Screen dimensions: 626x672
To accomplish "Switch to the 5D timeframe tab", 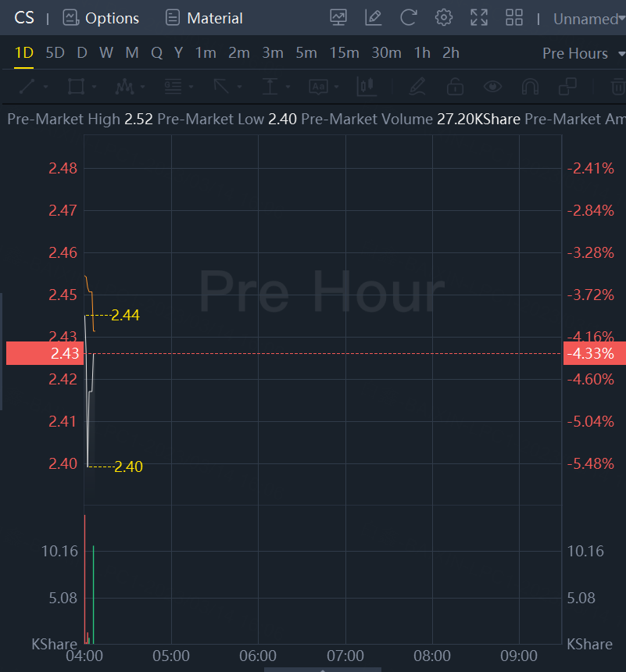I will (55, 53).
